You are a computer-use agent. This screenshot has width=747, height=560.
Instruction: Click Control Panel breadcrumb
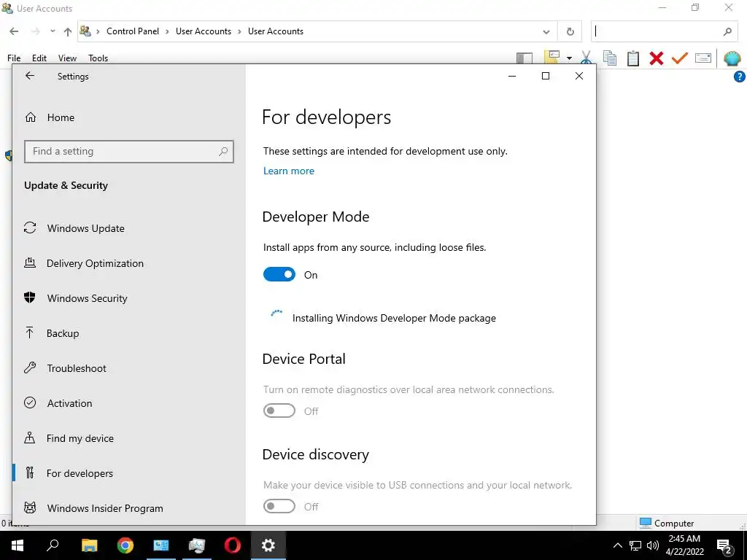[x=133, y=31]
